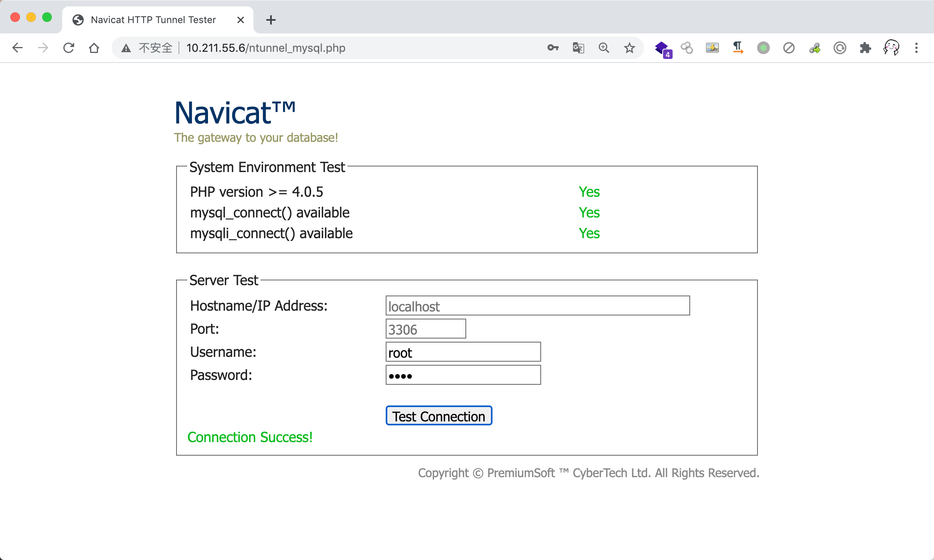The width and height of the screenshot is (934, 560).
Task: Open a new browser tab
Action: pyautogui.click(x=271, y=20)
